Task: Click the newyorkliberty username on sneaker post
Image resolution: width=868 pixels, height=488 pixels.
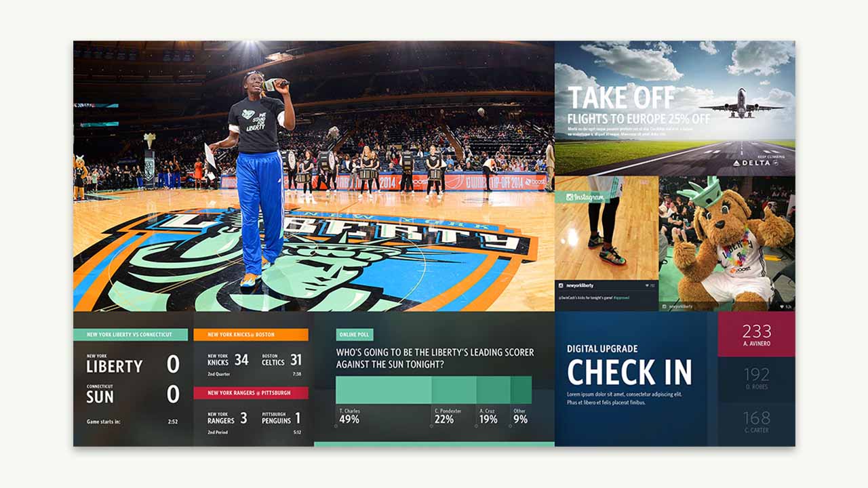Action: click(580, 285)
